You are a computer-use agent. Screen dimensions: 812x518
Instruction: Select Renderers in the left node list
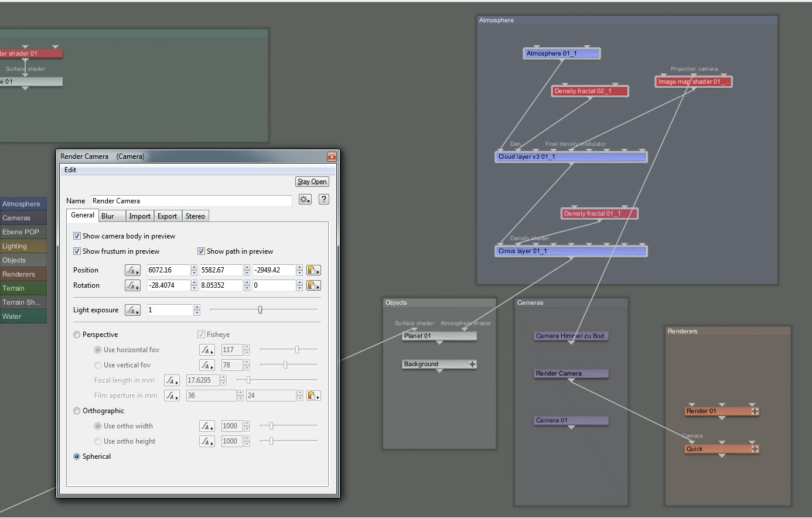tap(23, 274)
